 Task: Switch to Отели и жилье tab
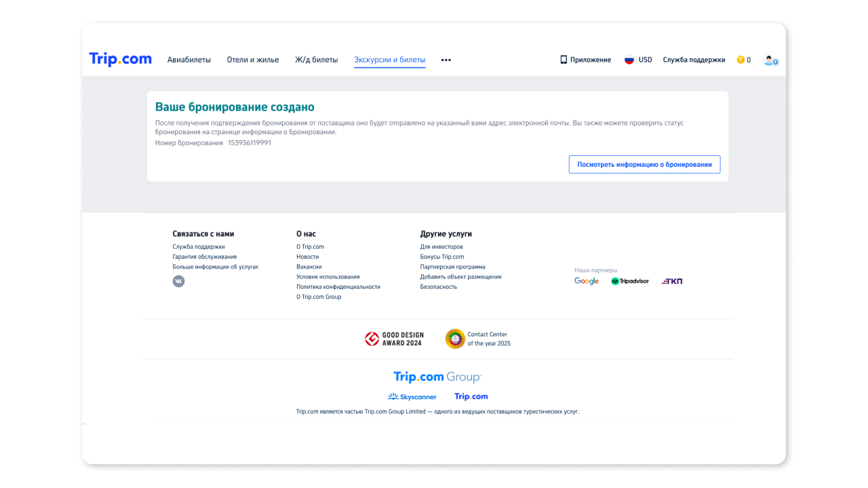[x=253, y=60]
